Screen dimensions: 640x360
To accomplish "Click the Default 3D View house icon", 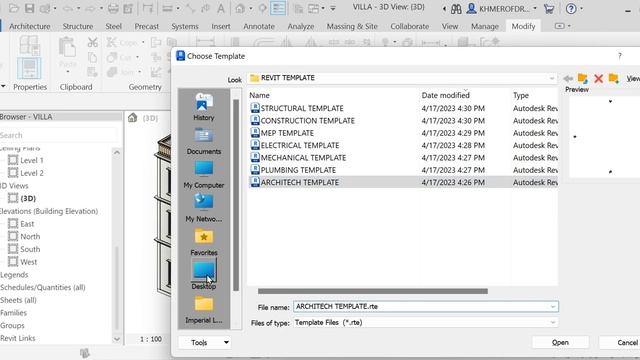I will pos(240,8).
